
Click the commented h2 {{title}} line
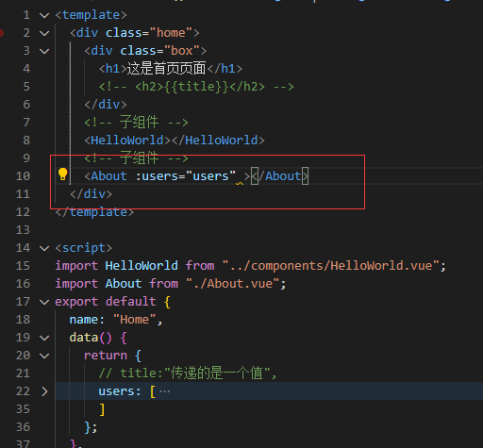click(196, 87)
